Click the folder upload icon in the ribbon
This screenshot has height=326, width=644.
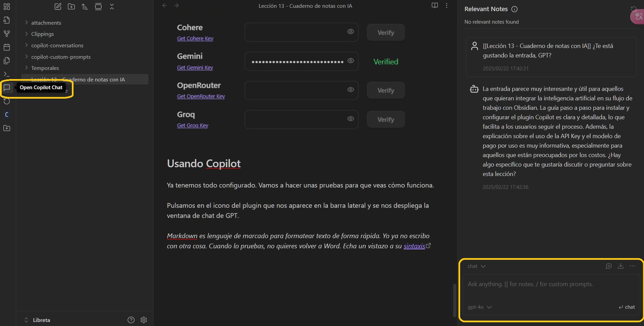coord(7,128)
